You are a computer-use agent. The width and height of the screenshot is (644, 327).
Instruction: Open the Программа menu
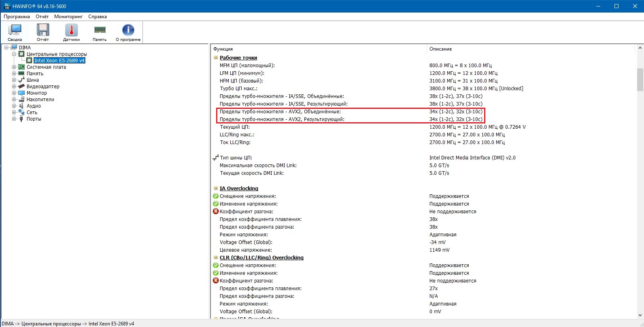(x=17, y=17)
